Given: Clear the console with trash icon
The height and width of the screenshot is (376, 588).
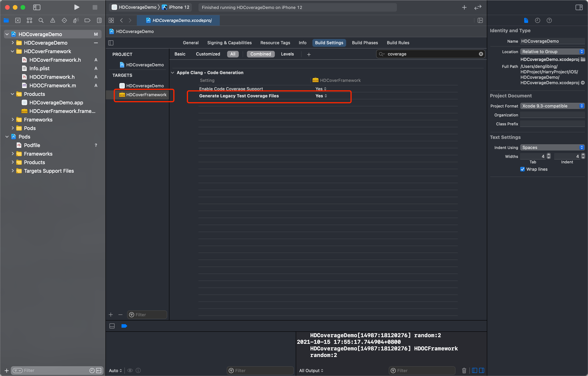Looking at the screenshot, I should coord(464,370).
